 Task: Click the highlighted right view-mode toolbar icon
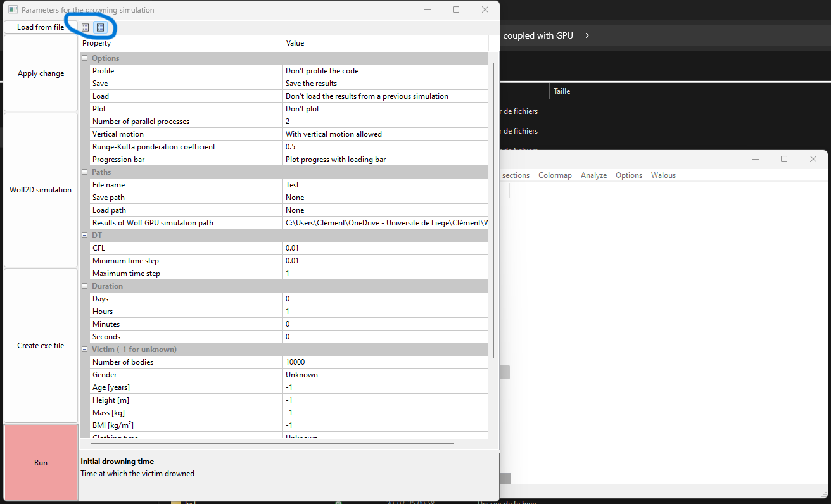(100, 27)
